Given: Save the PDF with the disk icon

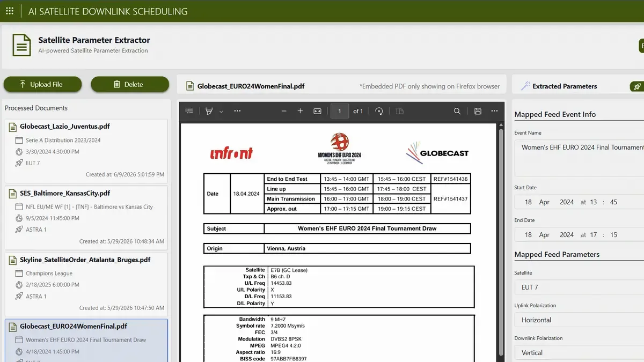Looking at the screenshot, I should click(478, 111).
